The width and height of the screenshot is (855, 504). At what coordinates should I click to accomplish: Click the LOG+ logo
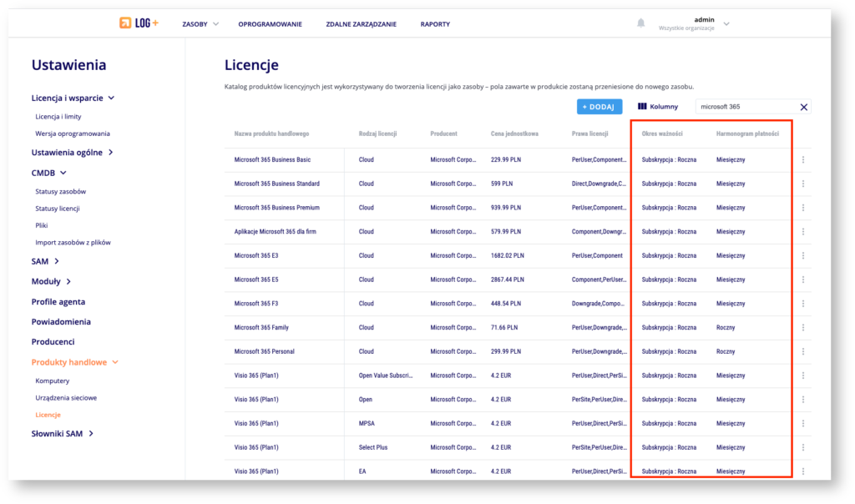(139, 23)
